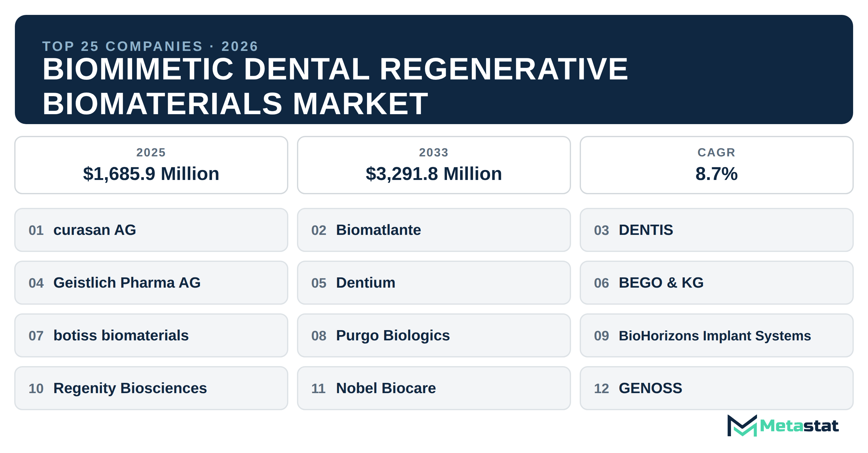Click the 2025 $1,685.9 Million stat

[x=151, y=165]
